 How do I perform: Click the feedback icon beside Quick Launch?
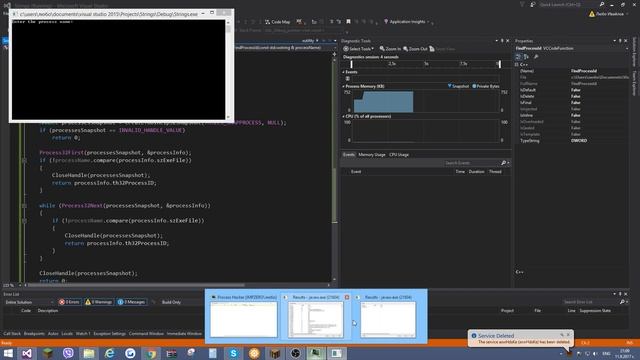pyautogui.click(x=533, y=4)
